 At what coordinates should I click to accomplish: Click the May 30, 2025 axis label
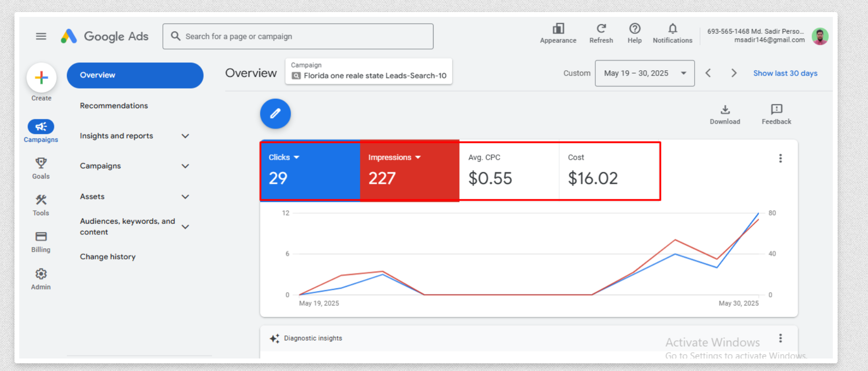(x=738, y=303)
